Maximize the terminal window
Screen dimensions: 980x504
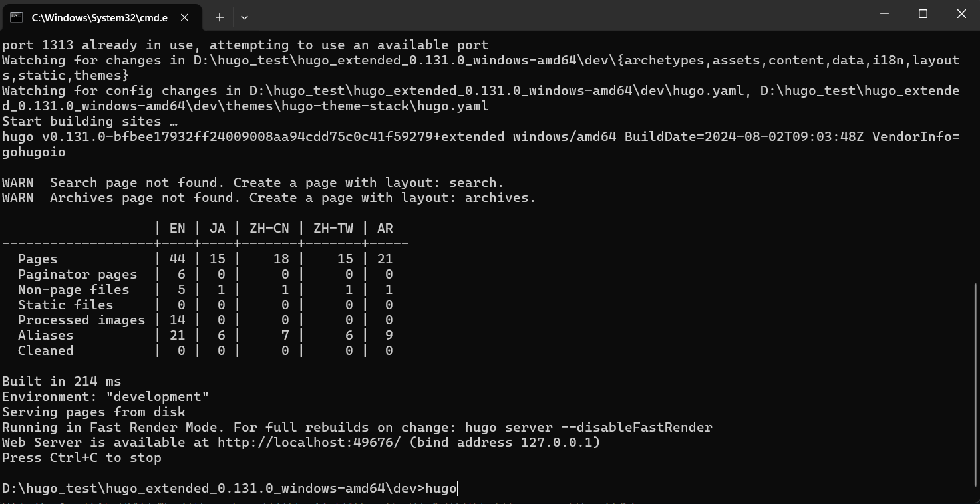click(x=923, y=14)
